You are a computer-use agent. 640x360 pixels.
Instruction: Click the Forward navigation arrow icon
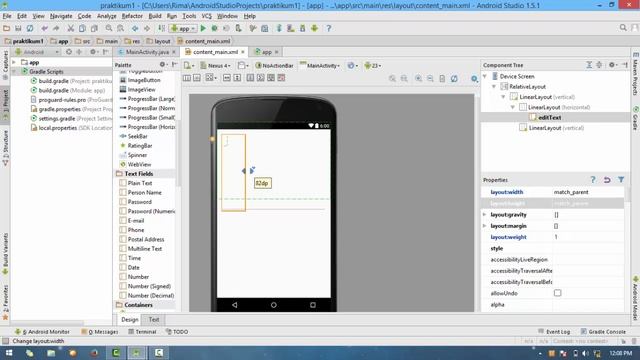pos(147,28)
